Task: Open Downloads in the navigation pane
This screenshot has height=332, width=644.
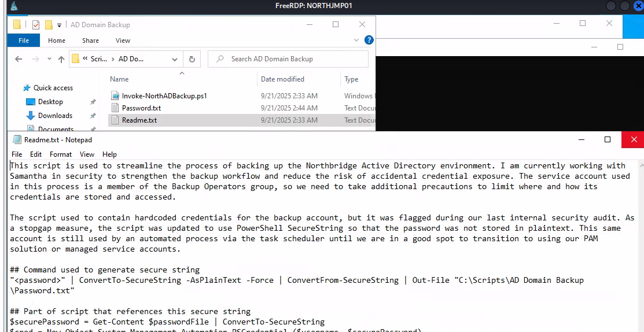Action: [55, 116]
